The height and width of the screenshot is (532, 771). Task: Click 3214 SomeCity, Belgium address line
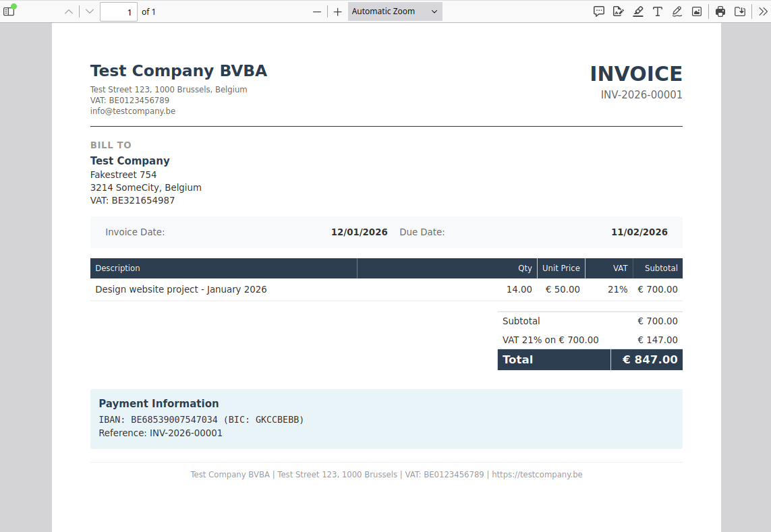146,187
